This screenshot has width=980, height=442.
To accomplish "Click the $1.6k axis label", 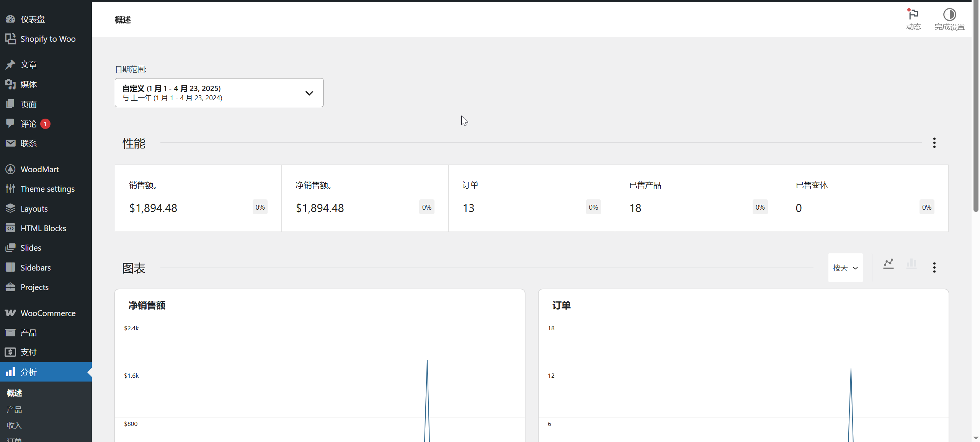I will click(x=131, y=375).
